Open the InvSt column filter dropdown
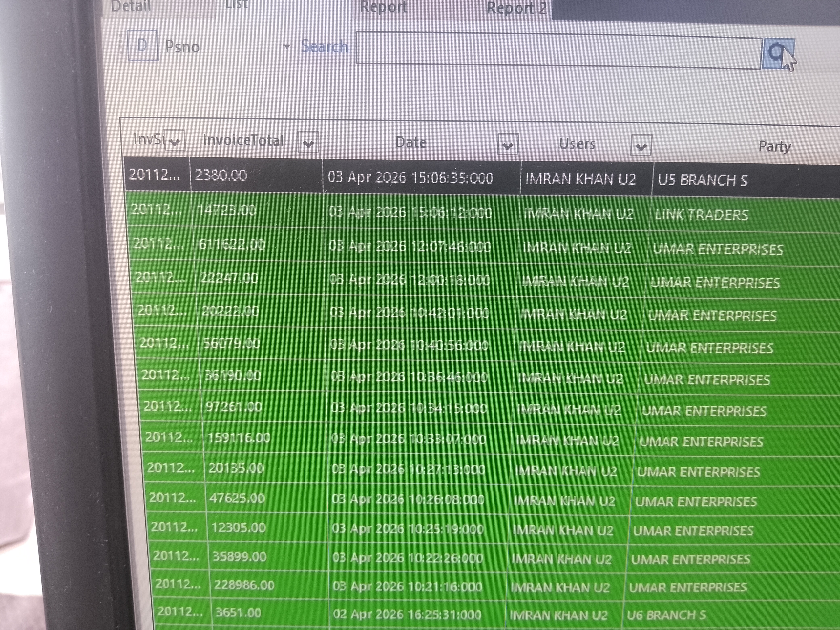 [x=175, y=141]
